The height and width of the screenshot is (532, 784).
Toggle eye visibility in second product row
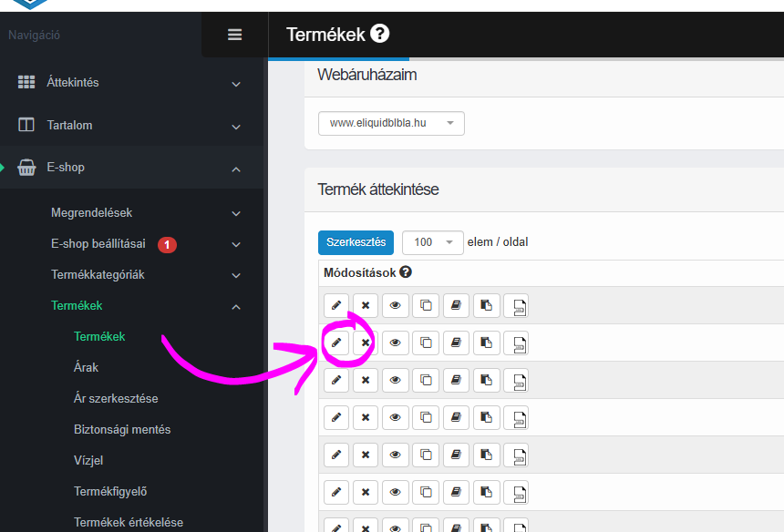(395, 343)
